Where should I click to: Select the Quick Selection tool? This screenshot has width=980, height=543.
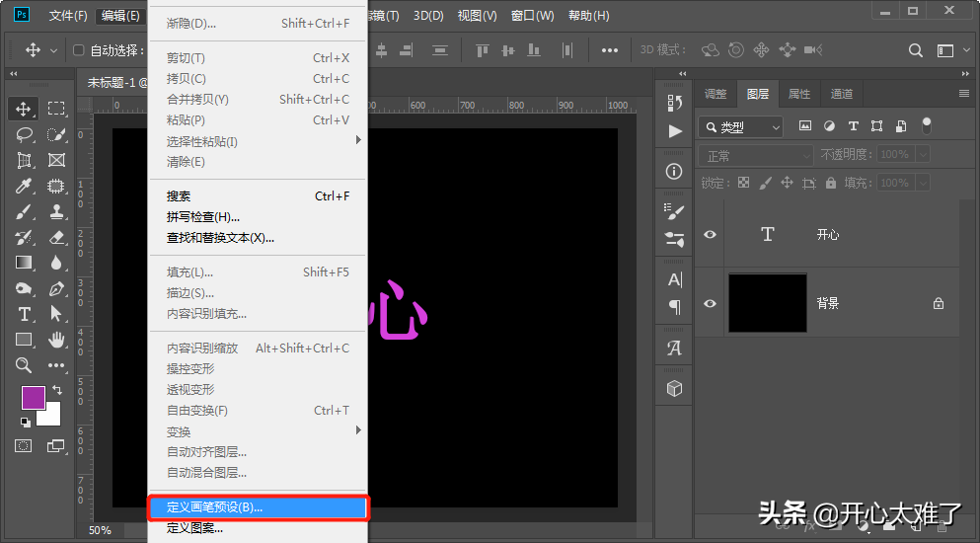click(56, 134)
